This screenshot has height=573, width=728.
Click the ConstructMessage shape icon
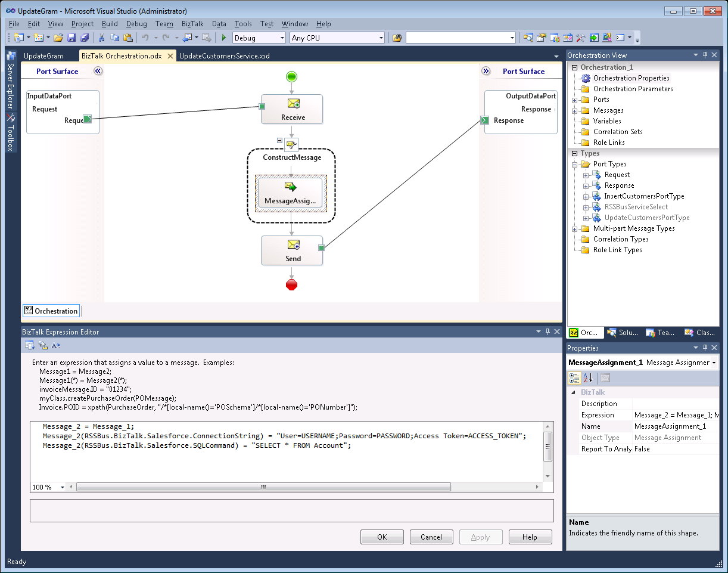[291, 144]
